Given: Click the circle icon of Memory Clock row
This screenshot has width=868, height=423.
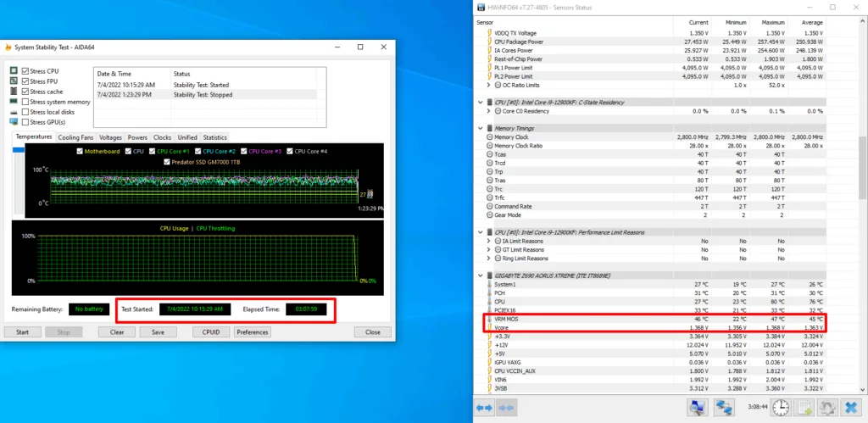Looking at the screenshot, I should coord(489,136).
